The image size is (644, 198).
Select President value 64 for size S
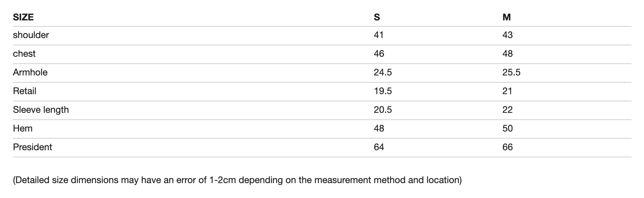[x=379, y=147]
